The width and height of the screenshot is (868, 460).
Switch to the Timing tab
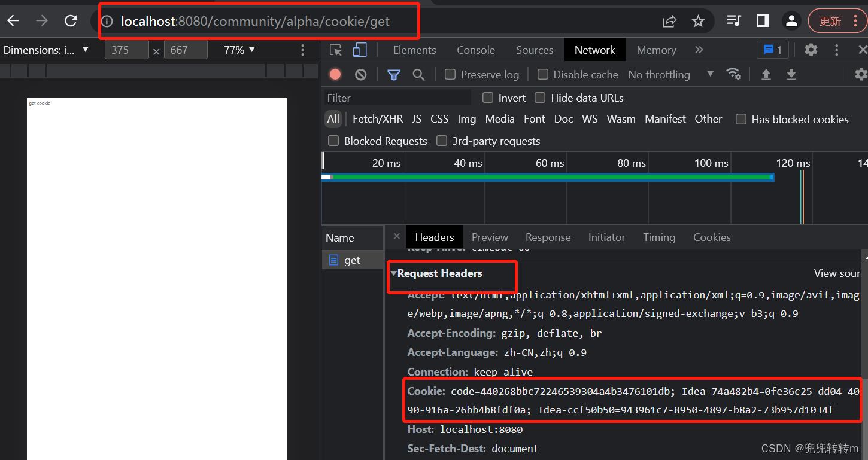click(659, 237)
